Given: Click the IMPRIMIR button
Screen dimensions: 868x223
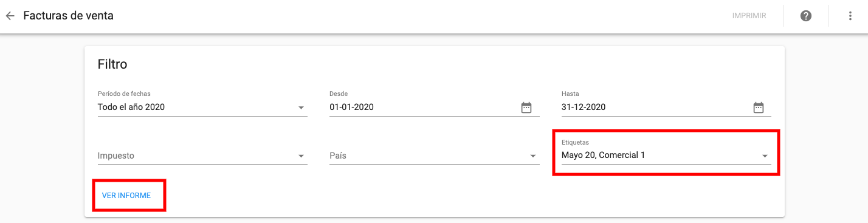Looking at the screenshot, I should tap(749, 16).
